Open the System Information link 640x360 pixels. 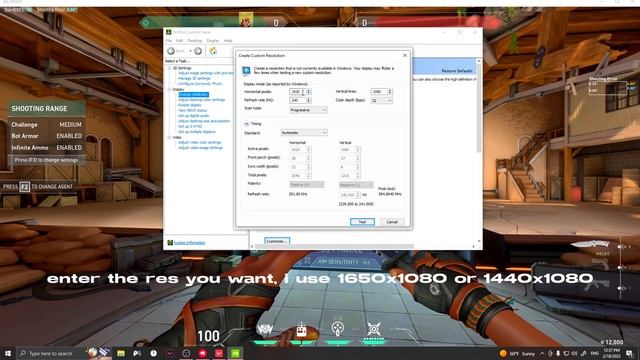coord(189,243)
